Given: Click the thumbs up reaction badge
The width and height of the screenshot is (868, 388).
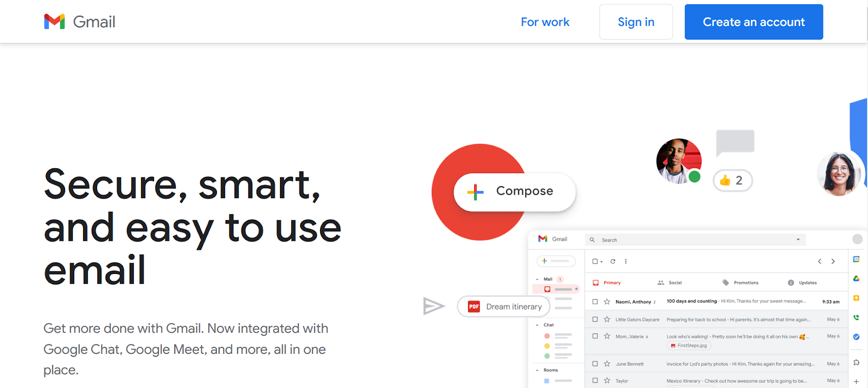Looking at the screenshot, I should (x=732, y=181).
